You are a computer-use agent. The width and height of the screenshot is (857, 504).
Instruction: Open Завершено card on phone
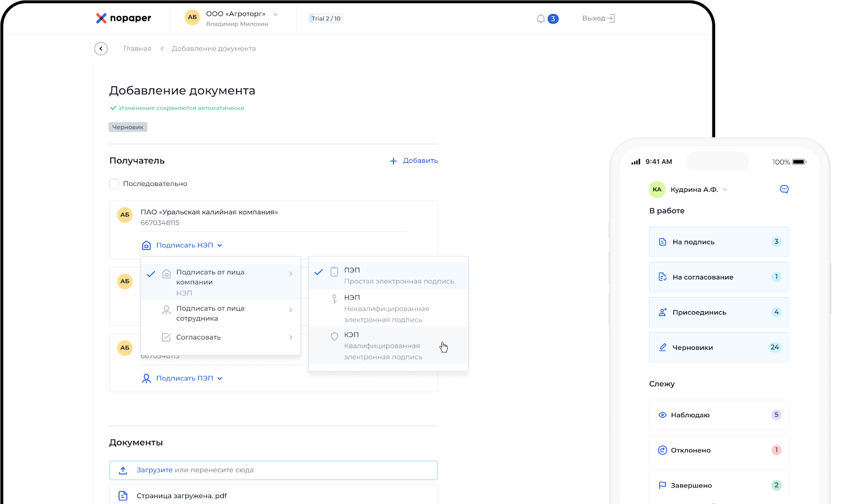(719, 486)
